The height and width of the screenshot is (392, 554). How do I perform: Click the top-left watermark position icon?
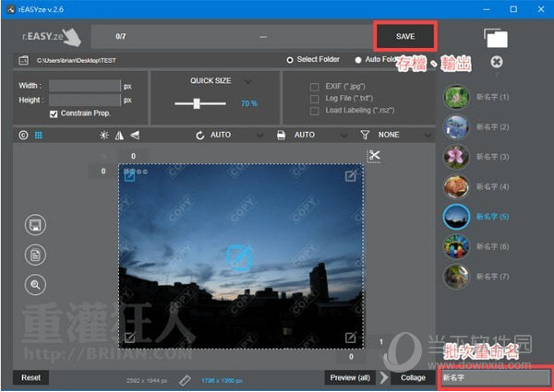click(129, 176)
